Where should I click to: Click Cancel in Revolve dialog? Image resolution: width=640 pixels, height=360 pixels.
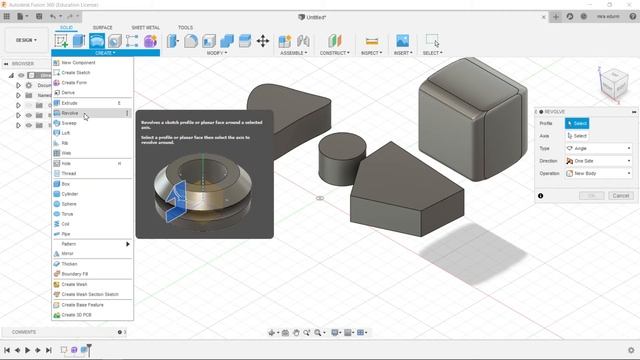[x=621, y=196]
